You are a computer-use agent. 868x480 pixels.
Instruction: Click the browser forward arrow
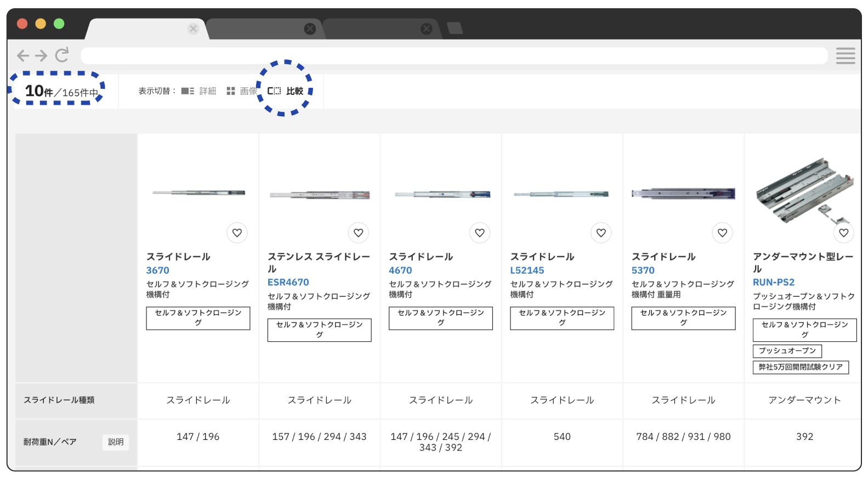click(42, 55)
